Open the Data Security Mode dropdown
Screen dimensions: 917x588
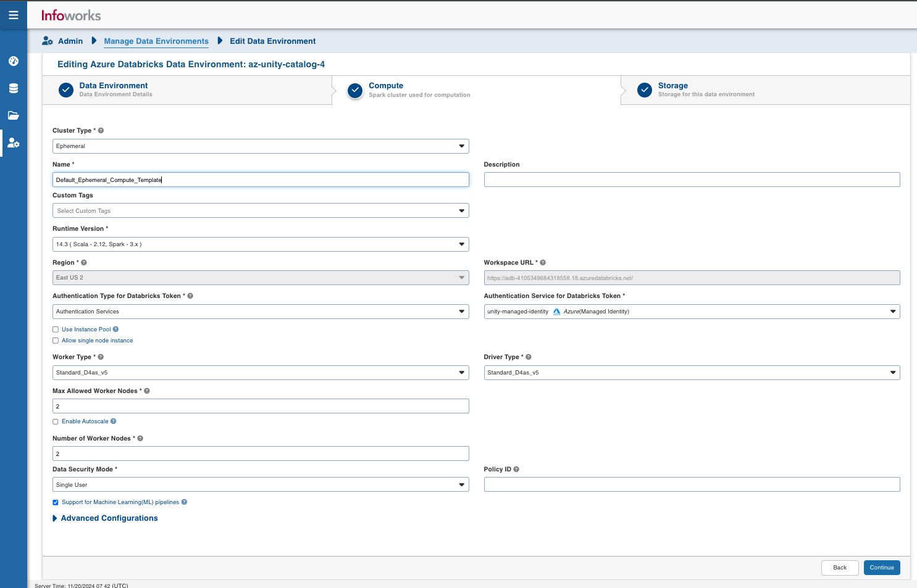pos(261,484)
